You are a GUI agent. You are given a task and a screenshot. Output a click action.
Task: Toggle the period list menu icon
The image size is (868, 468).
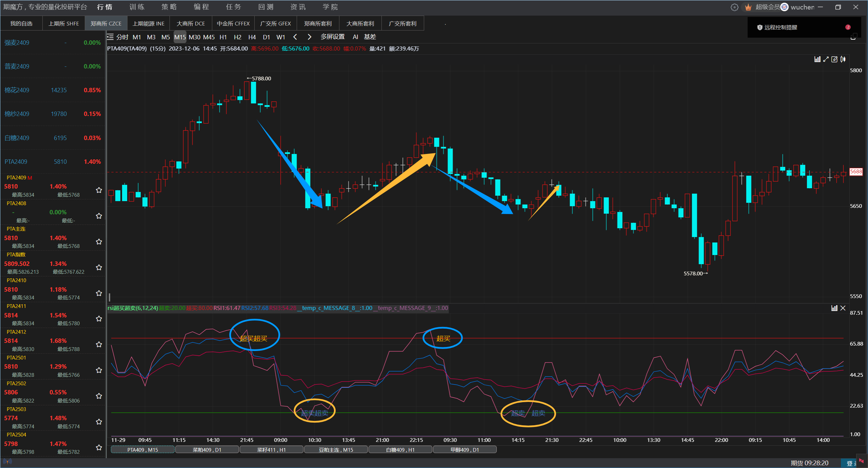tap(110, 37)
